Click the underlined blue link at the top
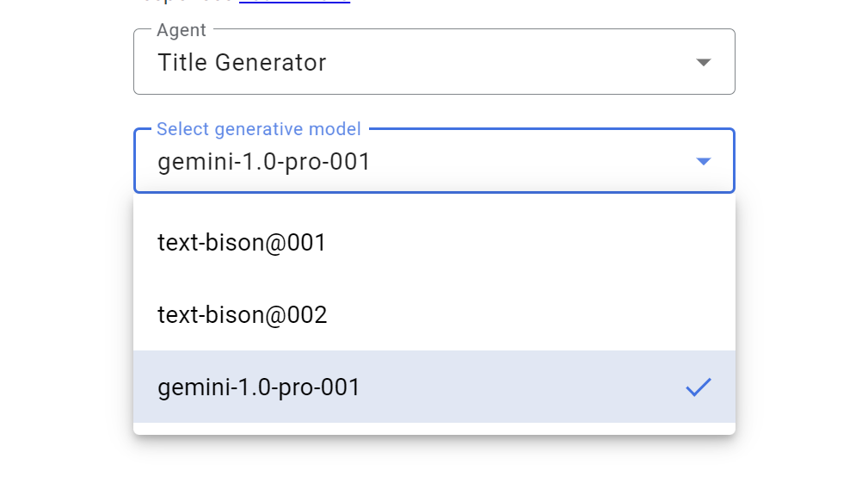 click(x=295, y=3)
